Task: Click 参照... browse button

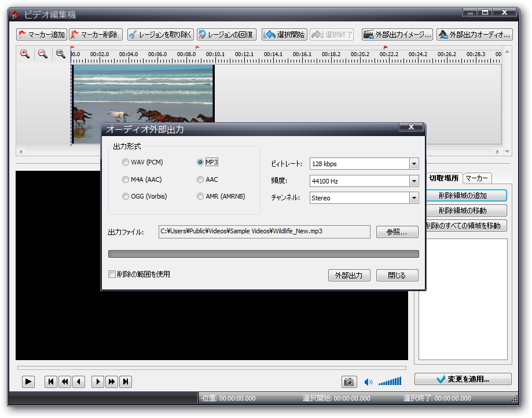Action: (x=397, y=232)
